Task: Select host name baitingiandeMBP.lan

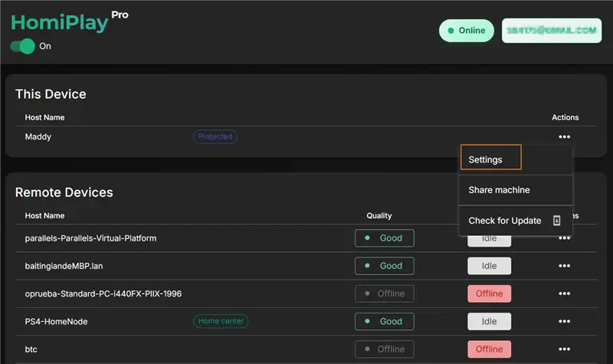Action: pos(64,266)
